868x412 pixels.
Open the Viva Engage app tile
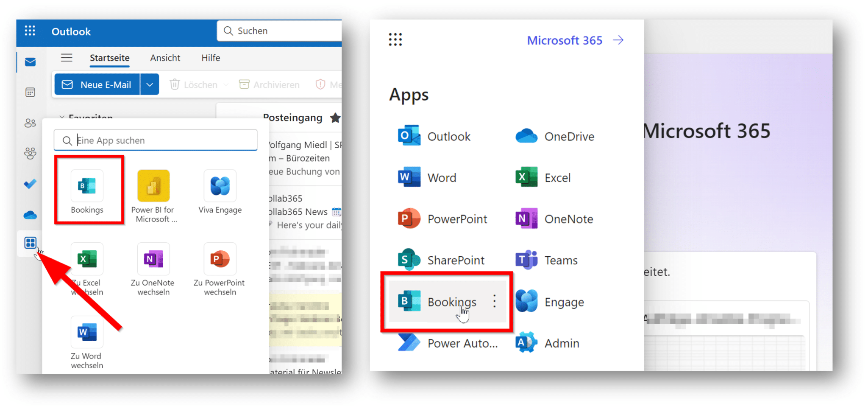click(220, 191)
